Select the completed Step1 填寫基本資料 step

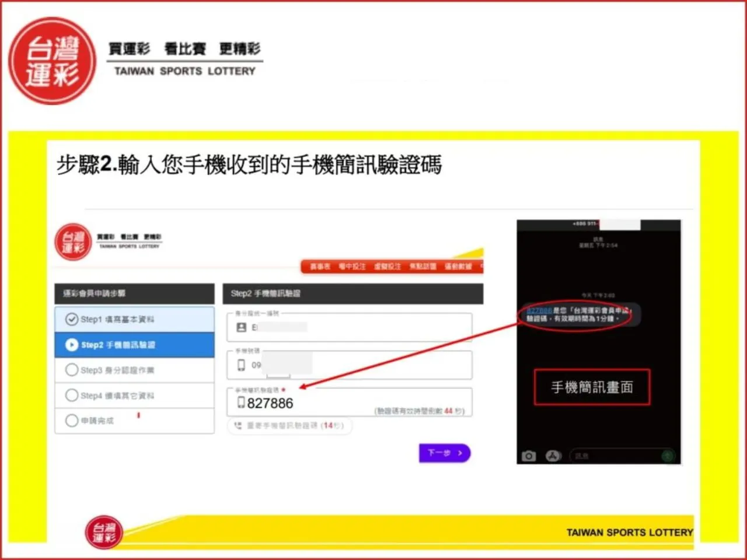coord(134,320)
